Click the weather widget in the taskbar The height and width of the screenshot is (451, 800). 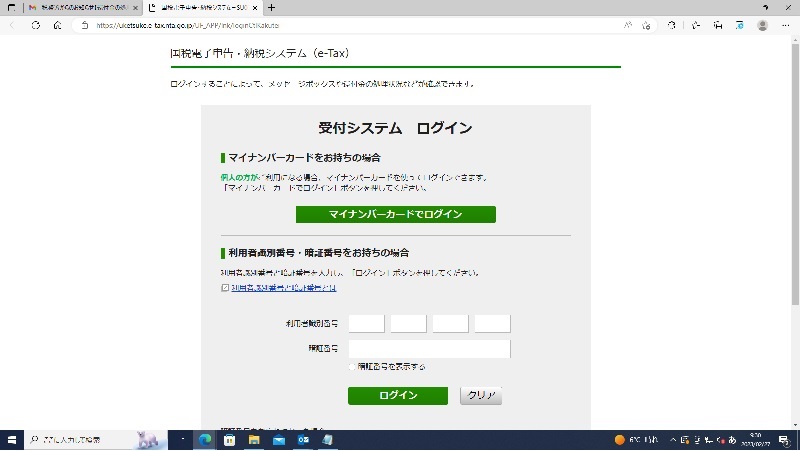tap(637, 440)
